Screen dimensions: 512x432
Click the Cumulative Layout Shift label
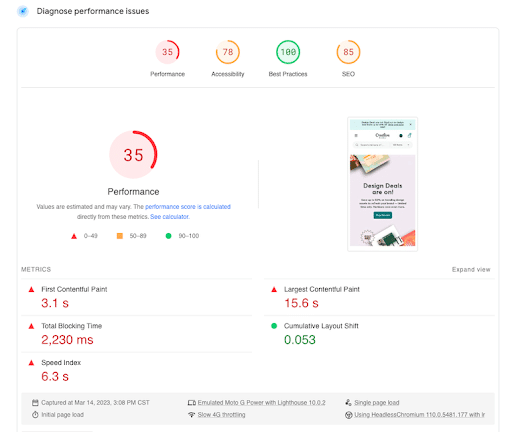(x=321, y=326)
